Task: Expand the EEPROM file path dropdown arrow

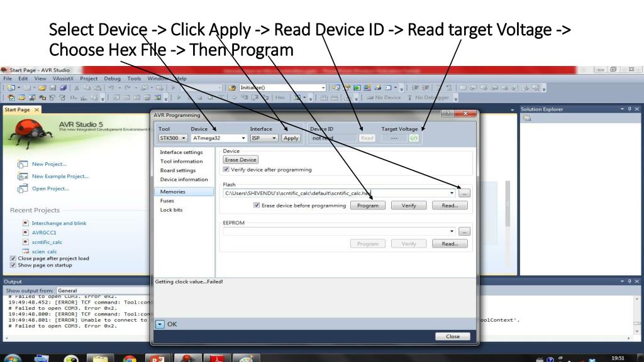Action: [452, 231]
